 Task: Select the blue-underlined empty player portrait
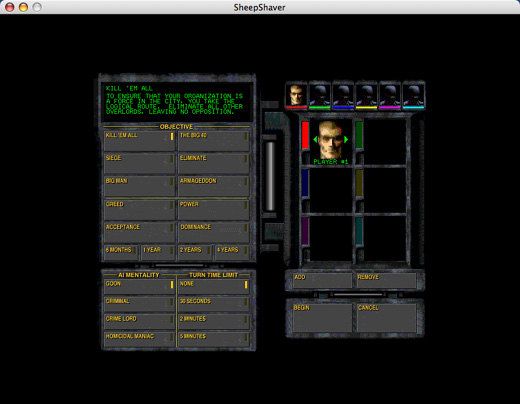343,95
